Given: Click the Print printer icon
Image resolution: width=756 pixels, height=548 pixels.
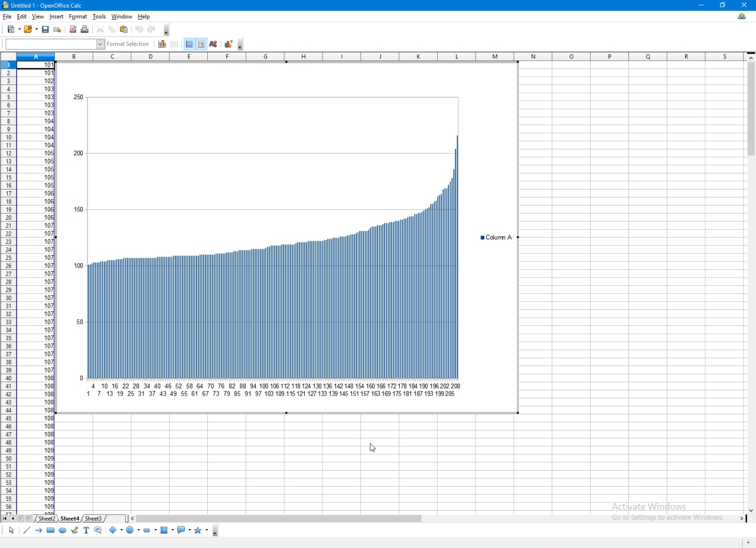Looking at the screenshot, I should point(84,30).
